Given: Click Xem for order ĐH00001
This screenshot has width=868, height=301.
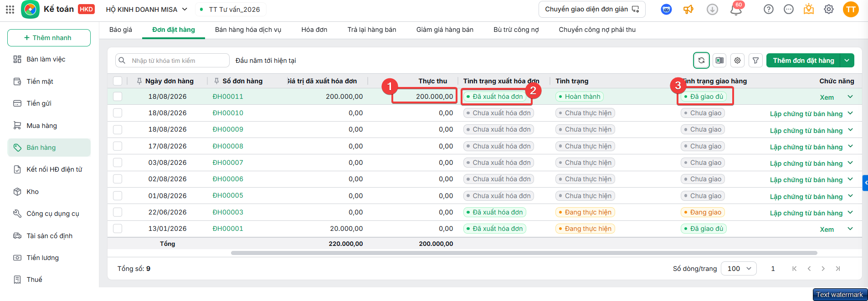Looking at the screenshot, I should (827, 230).
